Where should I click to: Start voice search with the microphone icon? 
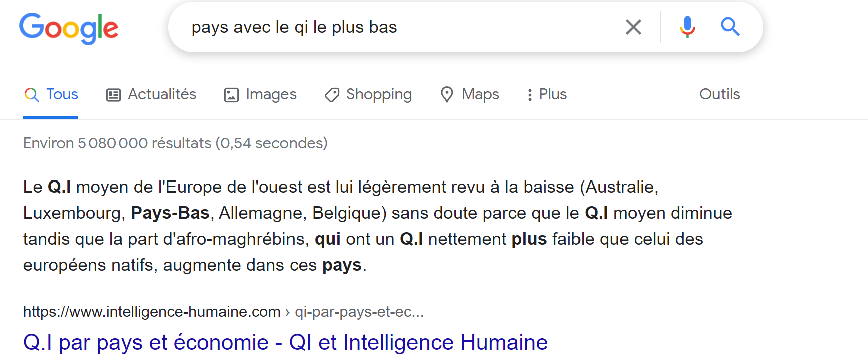pyautogui.click(x=687, y=27)
